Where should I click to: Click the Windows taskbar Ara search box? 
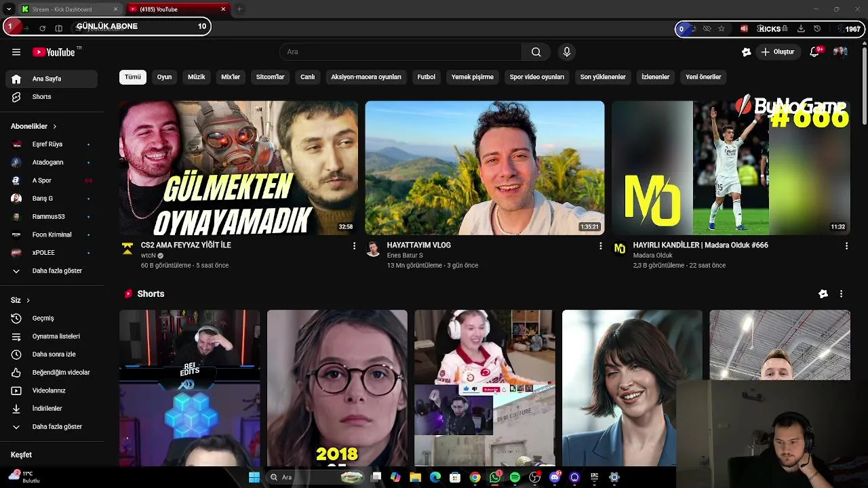(317, 477)
